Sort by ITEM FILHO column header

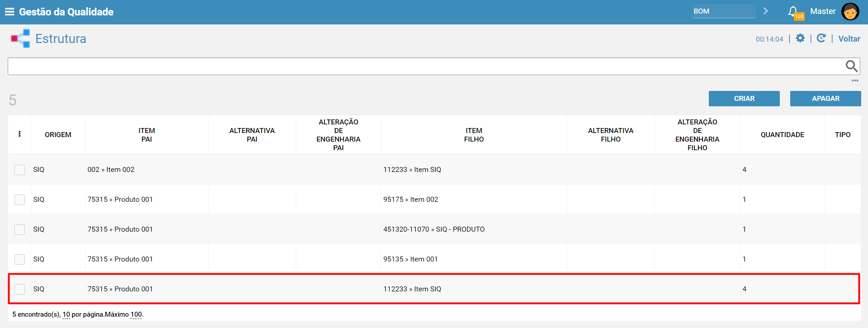[474, 135]
